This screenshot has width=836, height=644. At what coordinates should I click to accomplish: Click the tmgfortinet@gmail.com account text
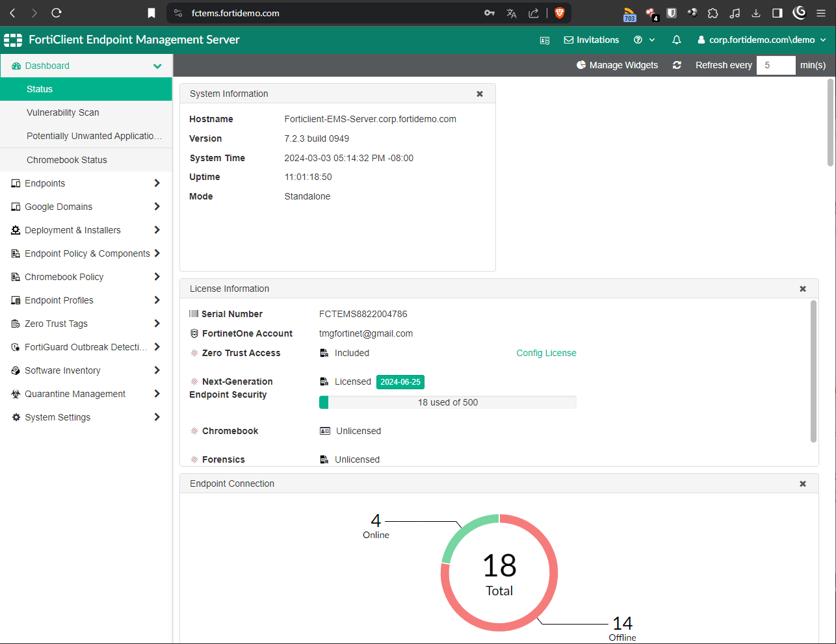366,333
